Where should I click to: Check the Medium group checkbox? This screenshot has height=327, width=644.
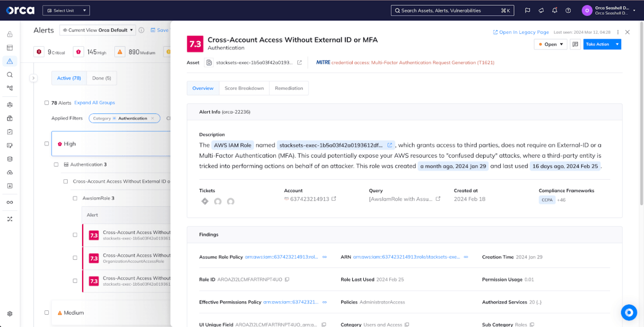47,313
